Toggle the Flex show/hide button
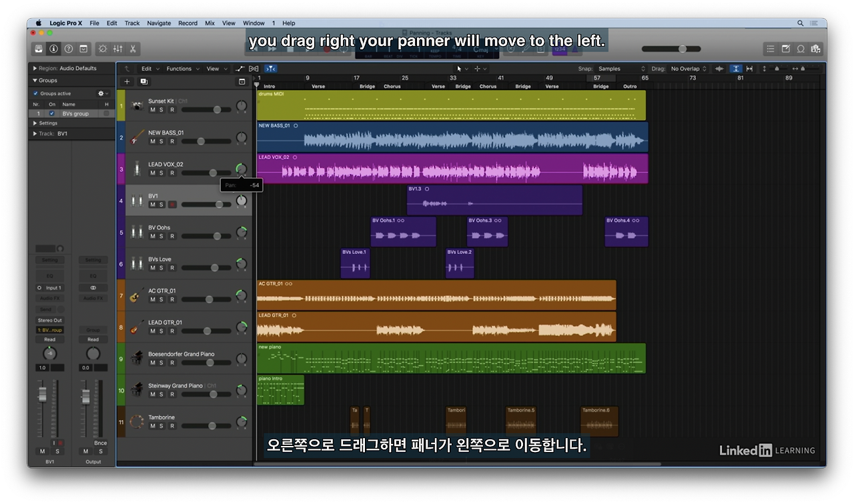Image resolution: width=854 pixels, height=504 pixels. [x=254, y=69]
